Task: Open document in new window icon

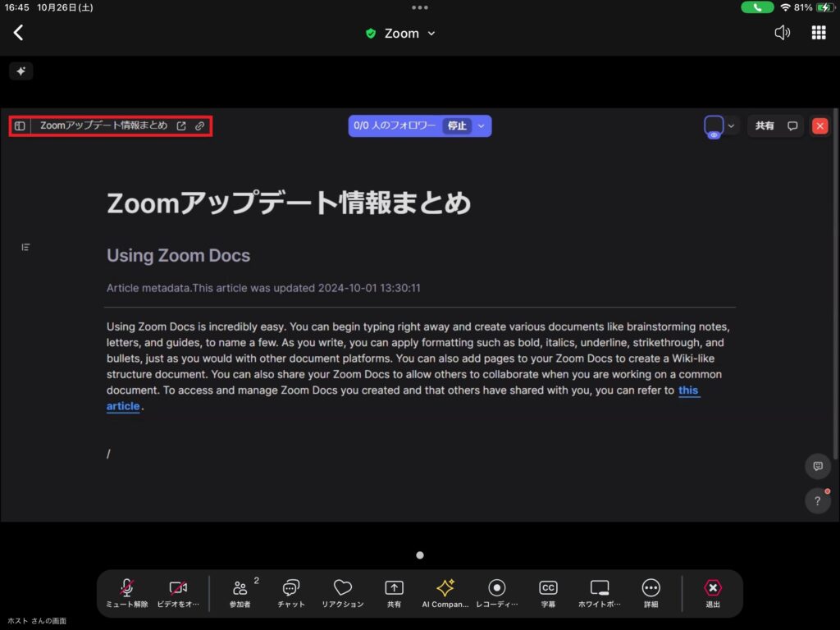Action: 181,126
